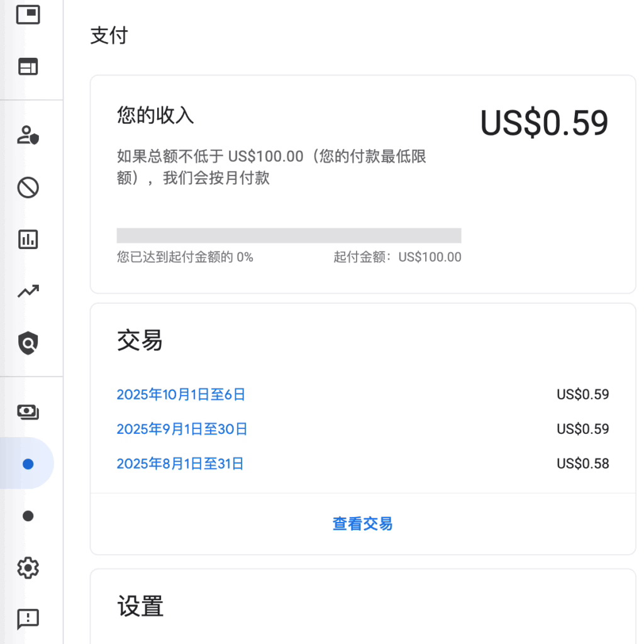Screen dimensions: 644x644
Task: Click the payment threshold progress bar
Action: click(x=289, y=235)
